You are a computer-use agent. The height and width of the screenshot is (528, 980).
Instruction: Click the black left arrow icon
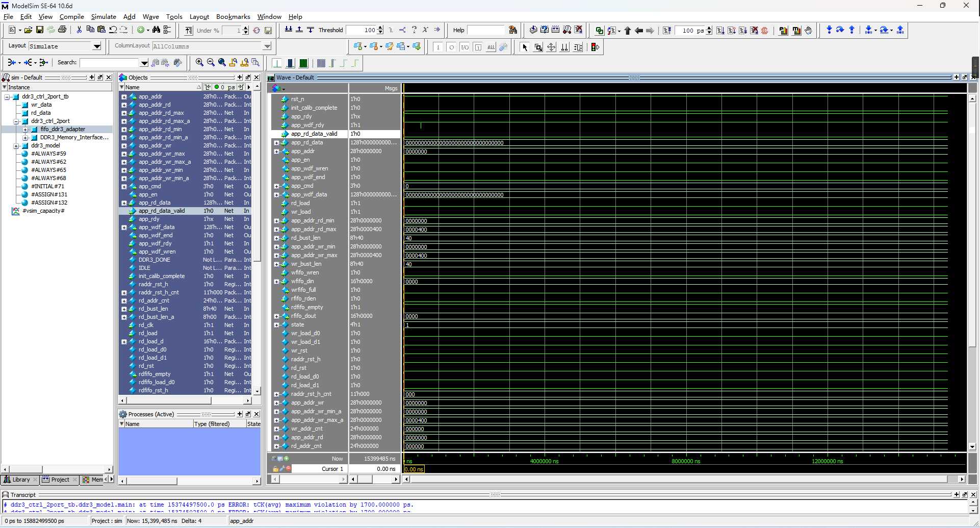[x=639, y=31]
